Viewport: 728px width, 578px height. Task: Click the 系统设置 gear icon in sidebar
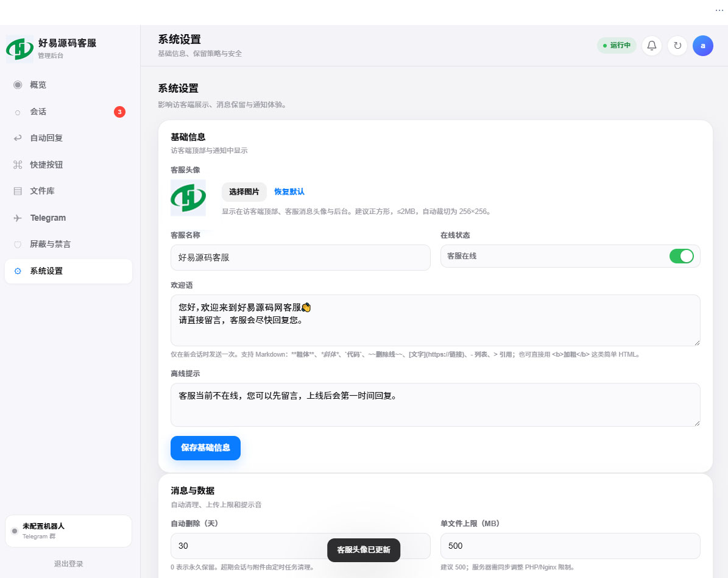click(18, 271)
